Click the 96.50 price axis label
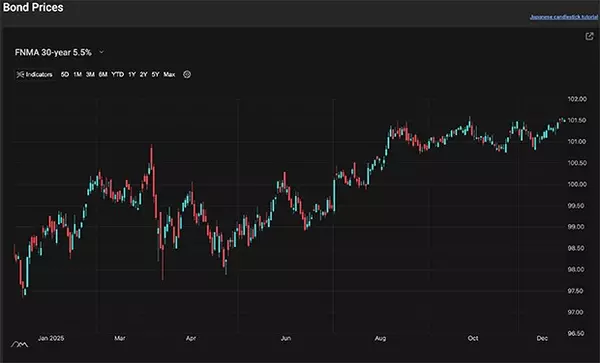Screen dimensions: 600x363 click(x=577, y=334)
